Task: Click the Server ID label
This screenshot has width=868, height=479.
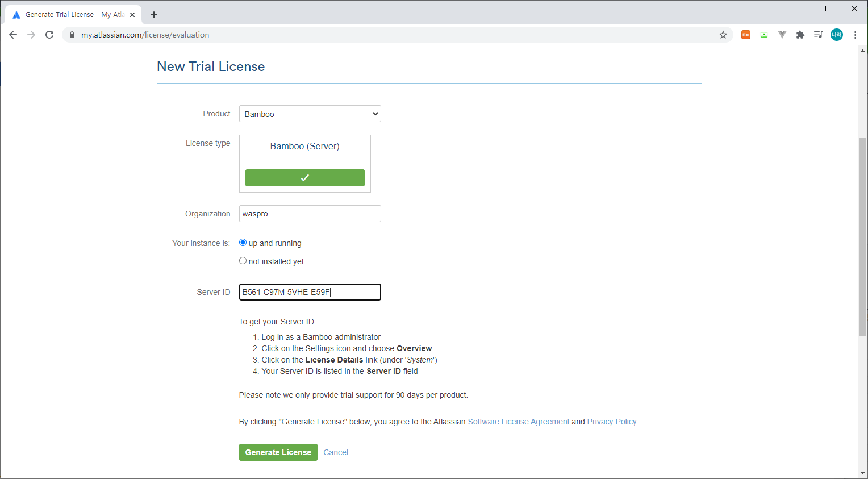Action: click(x=214, y=292)
